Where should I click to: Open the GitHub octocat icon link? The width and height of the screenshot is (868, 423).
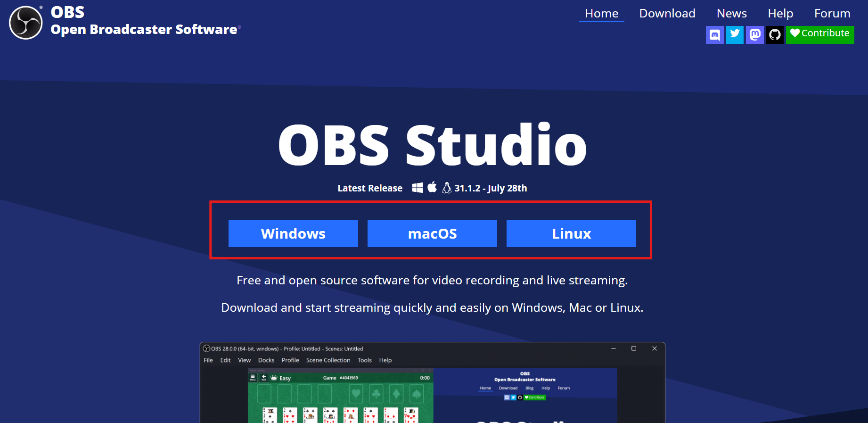[x=775, y=35]
